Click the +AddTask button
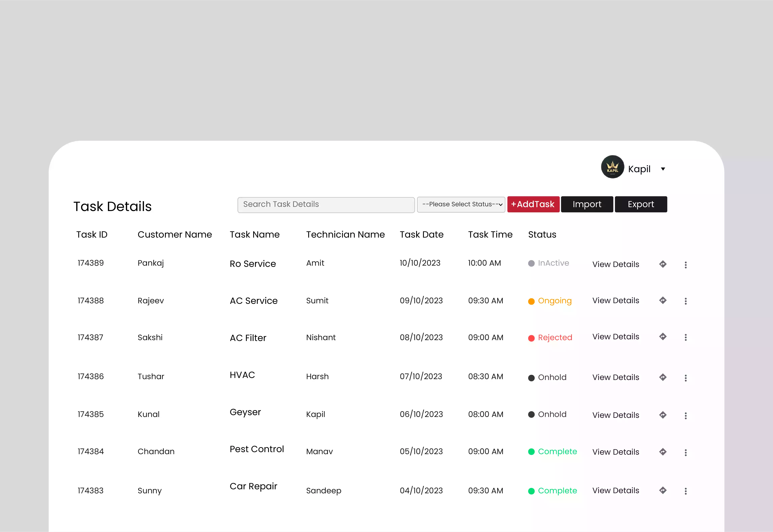 pyautogui.click(x=533, y=204)
